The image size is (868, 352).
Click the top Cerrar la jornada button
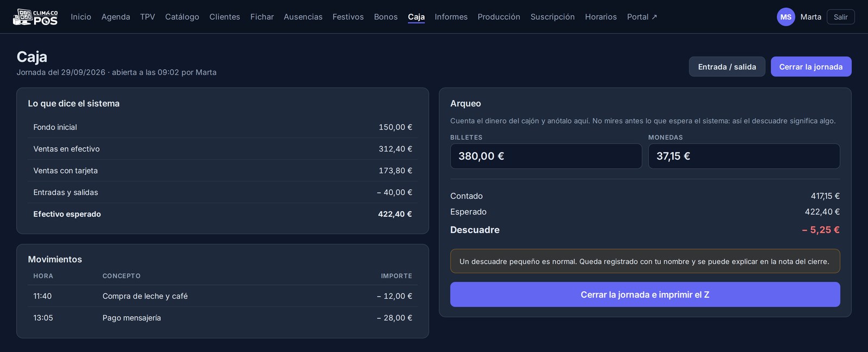810,67
